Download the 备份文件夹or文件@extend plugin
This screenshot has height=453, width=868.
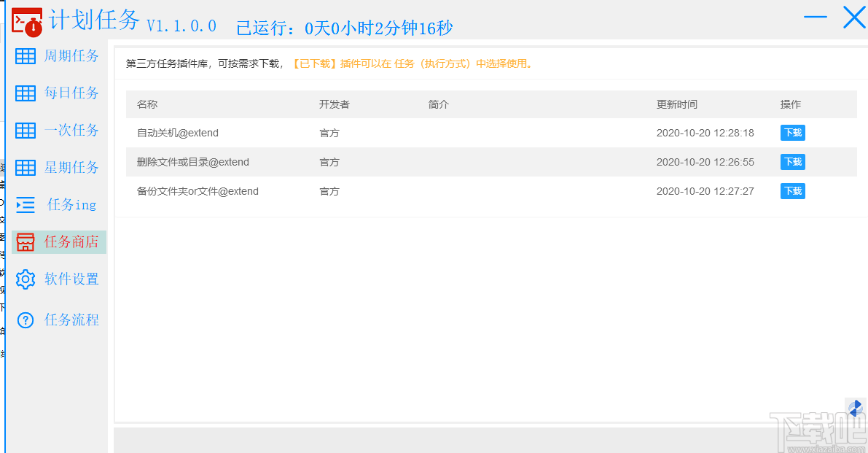(x=792, y=191)
